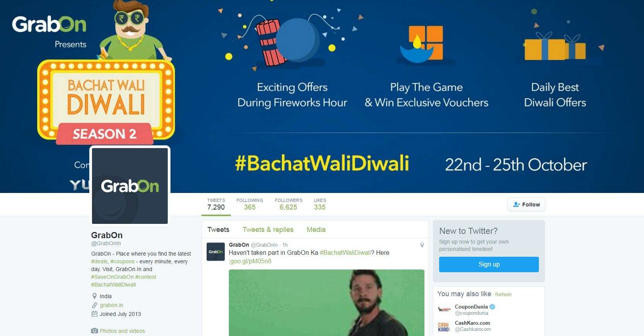Image resolution: width=644 pixels, height=336 pixels.
Task: Click the camera icon next to Photos and videos
Action: point(94,331)
